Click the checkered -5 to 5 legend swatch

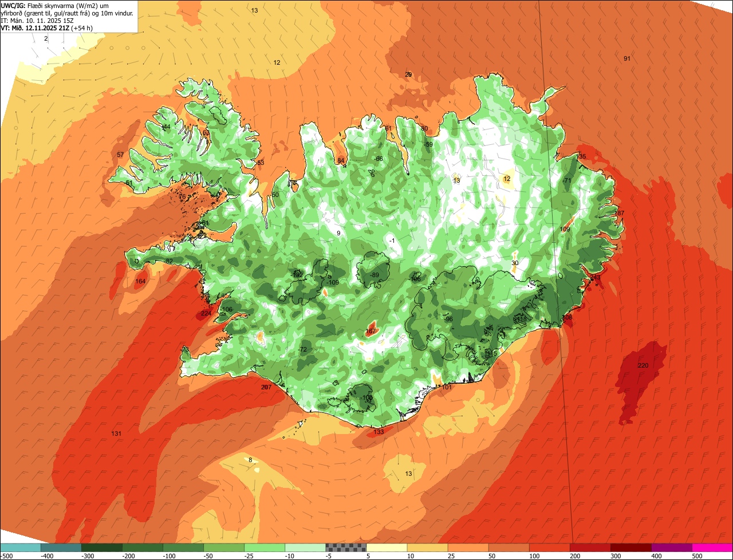(x=346, y=547)
